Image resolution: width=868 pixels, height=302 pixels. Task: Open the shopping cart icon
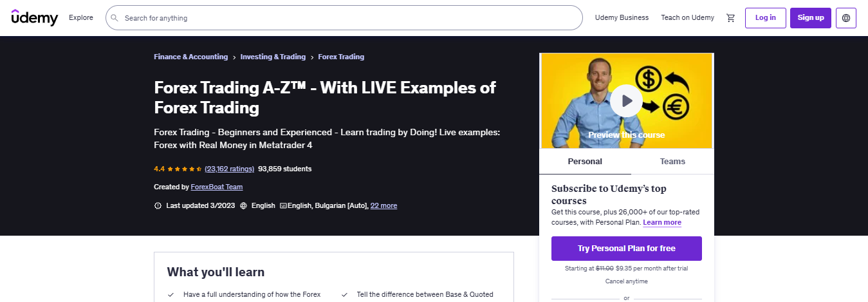730,18
